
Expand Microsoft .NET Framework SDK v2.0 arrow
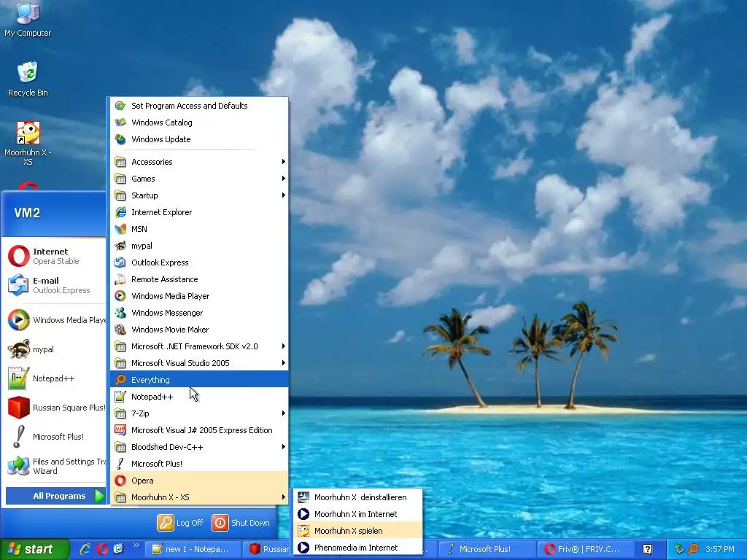[284, 346]
